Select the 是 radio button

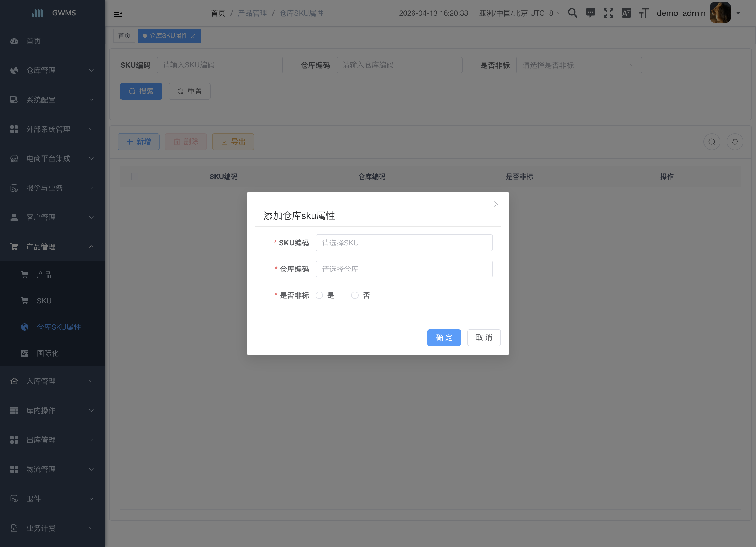(x=319, y=295)
